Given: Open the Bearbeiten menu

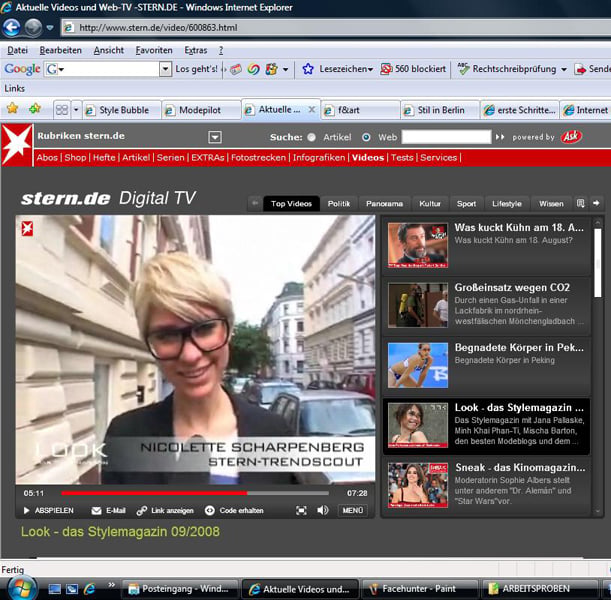Looking at the screenshot, I should [60, 50].
